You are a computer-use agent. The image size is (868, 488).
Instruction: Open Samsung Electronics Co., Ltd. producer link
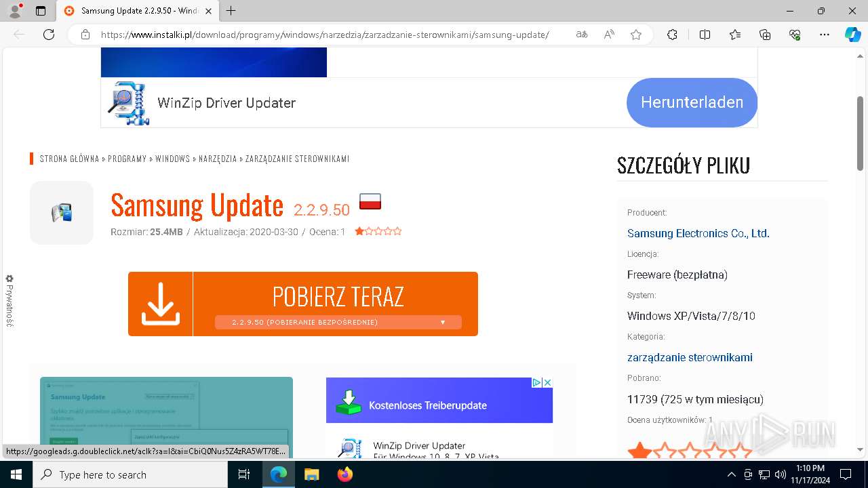coord(698,233)
